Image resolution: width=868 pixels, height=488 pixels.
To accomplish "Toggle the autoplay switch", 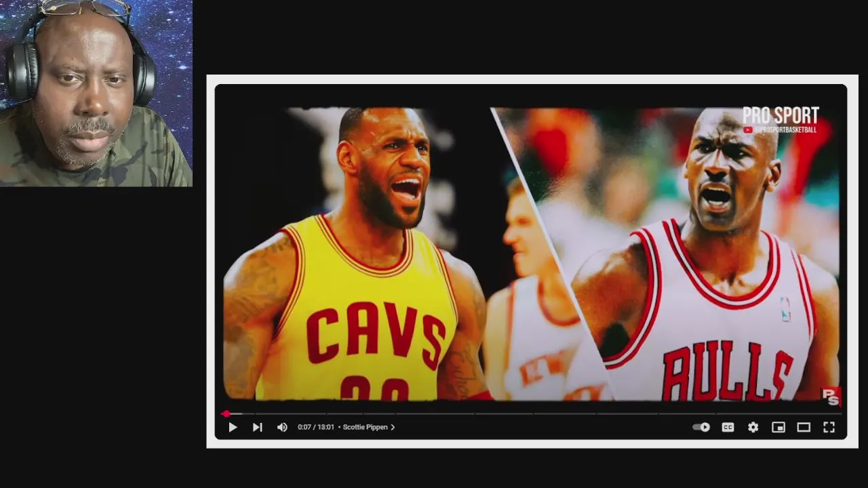I will pyautogui.click(x=701, y=427).
